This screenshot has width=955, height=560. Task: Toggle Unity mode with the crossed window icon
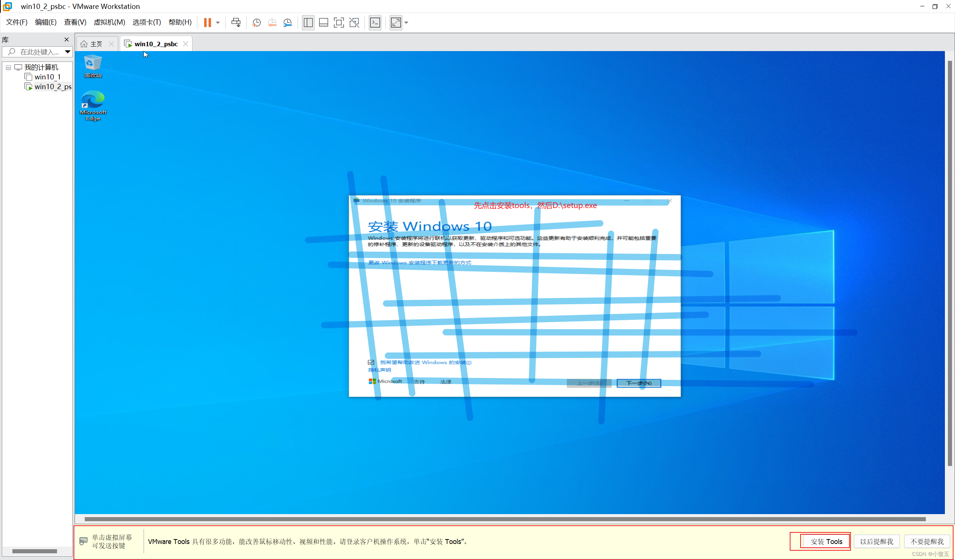pyautogui.click(x=354, y=23)
